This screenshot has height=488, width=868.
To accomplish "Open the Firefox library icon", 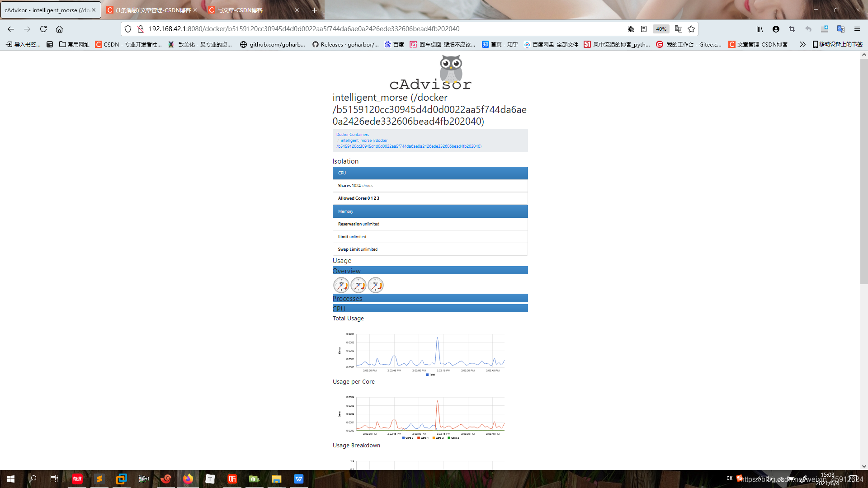I will (759, 29).
